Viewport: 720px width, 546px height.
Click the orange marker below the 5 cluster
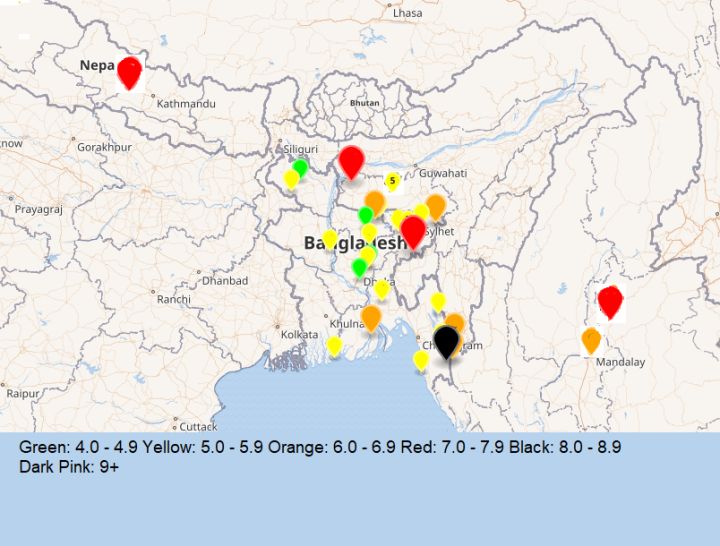pyautogui.click(x=375, y=203)
